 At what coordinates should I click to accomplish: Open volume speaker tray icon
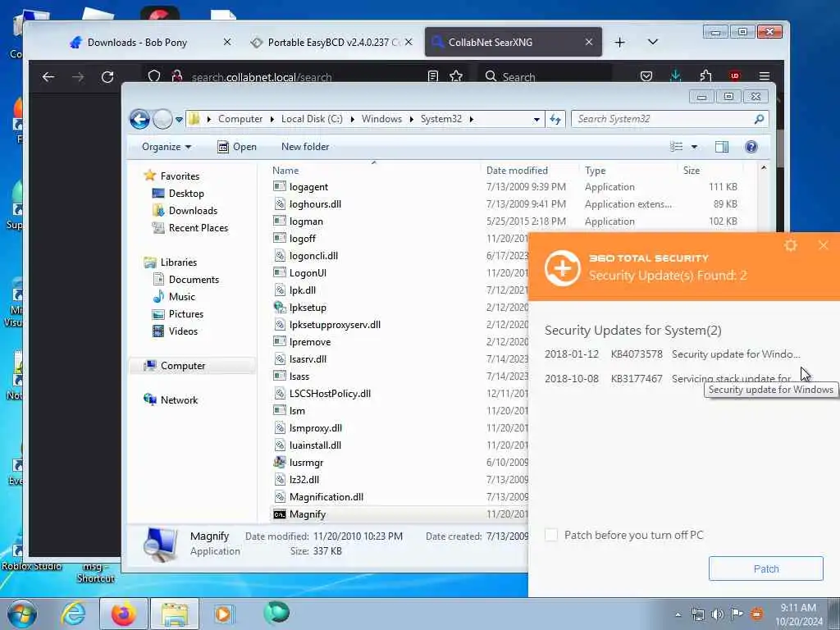[718, 614]
